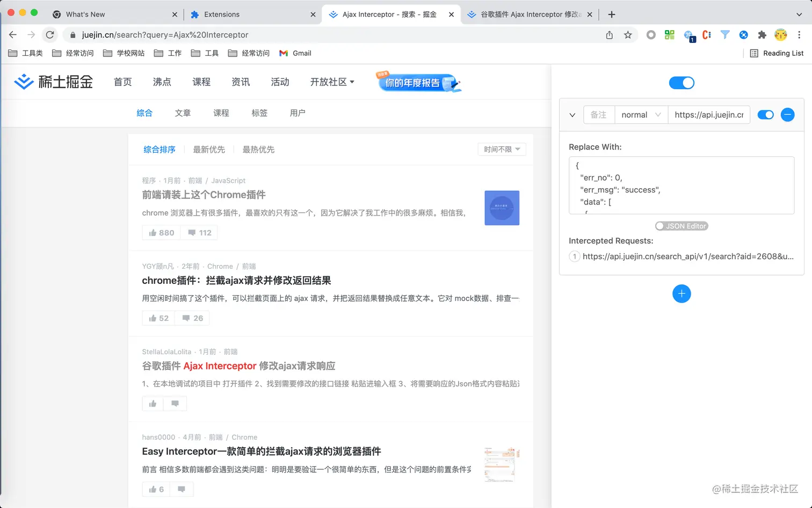Select the 文章 search category tab
This screenshot has width=812, height=508.
[x=183, y=113]
